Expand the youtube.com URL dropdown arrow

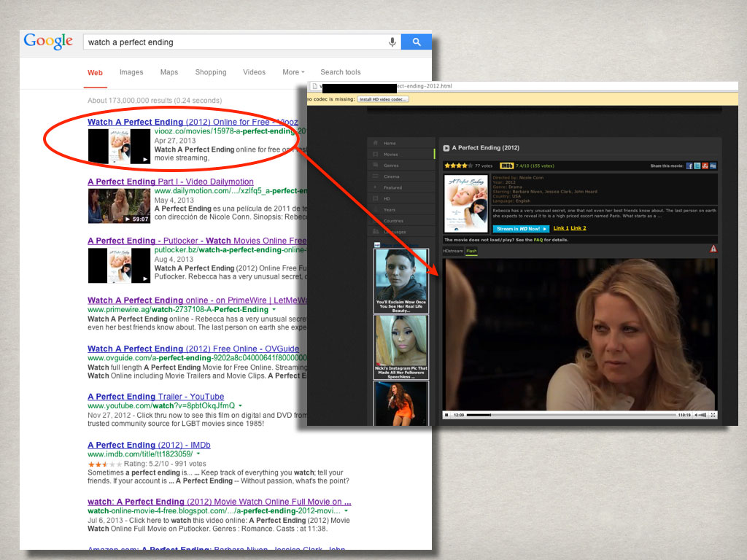point(240,405)
